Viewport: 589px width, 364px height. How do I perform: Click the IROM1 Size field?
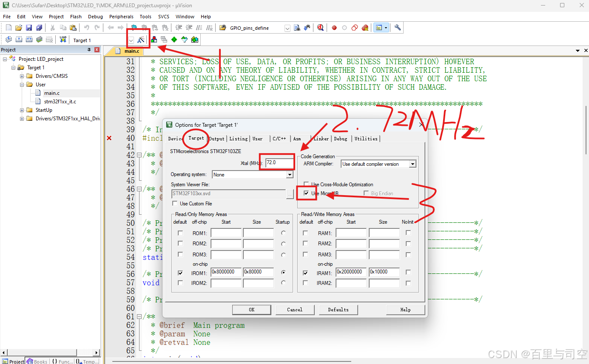[x=259, y=272]
